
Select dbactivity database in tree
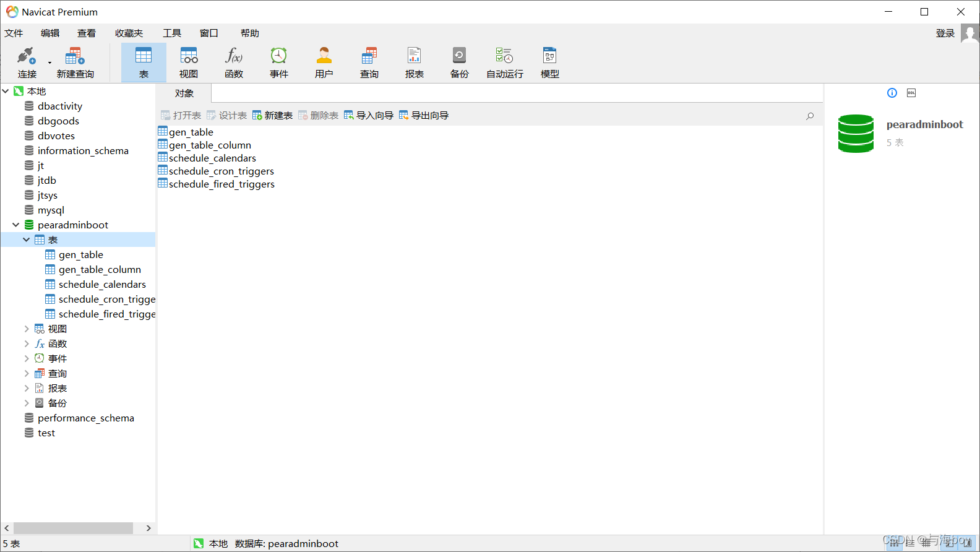(x=59, y=106)
